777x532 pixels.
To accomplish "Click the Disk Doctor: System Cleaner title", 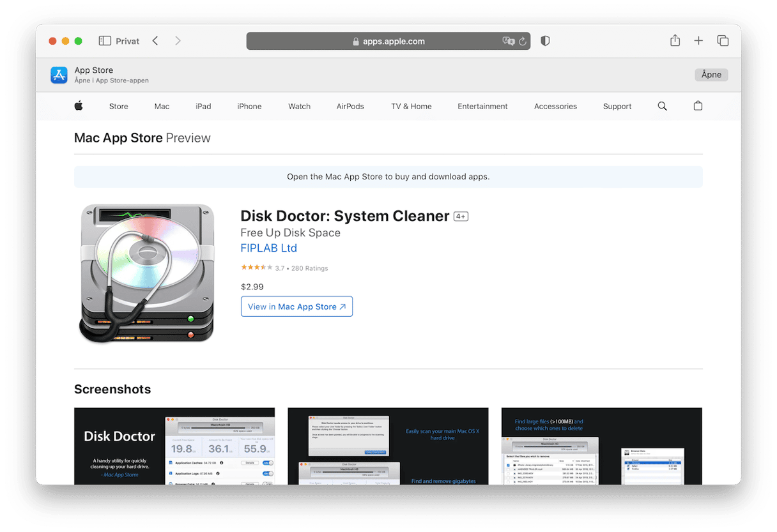I will [345, 216].
